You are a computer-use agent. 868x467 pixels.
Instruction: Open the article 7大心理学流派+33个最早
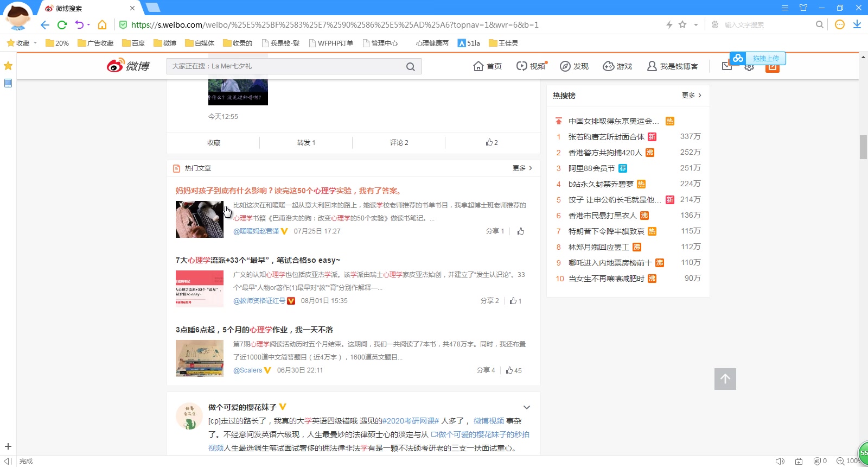pos(258,260)
